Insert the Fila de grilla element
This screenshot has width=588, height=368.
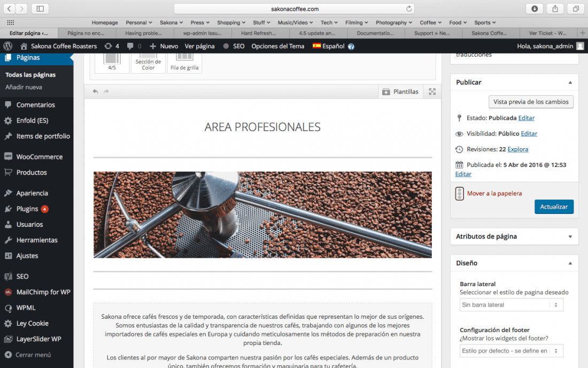(184, 63)
